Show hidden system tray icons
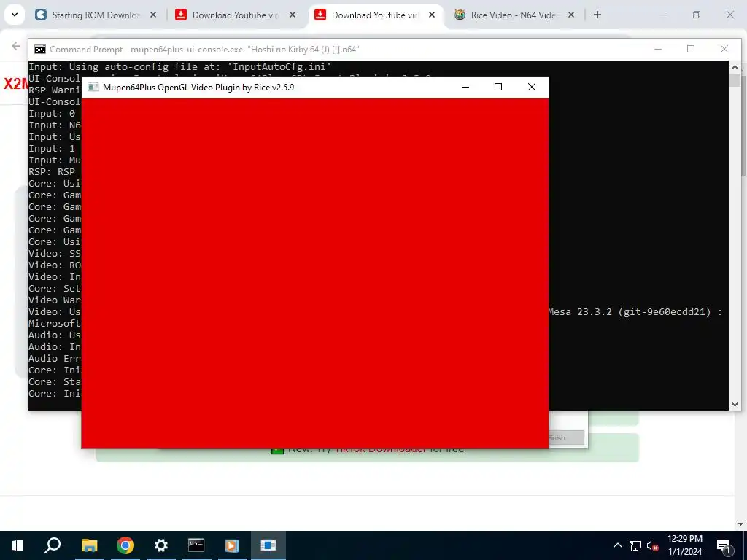Image resolution: width=747 pixels, height=560 pixels. [x=617, y=545]
